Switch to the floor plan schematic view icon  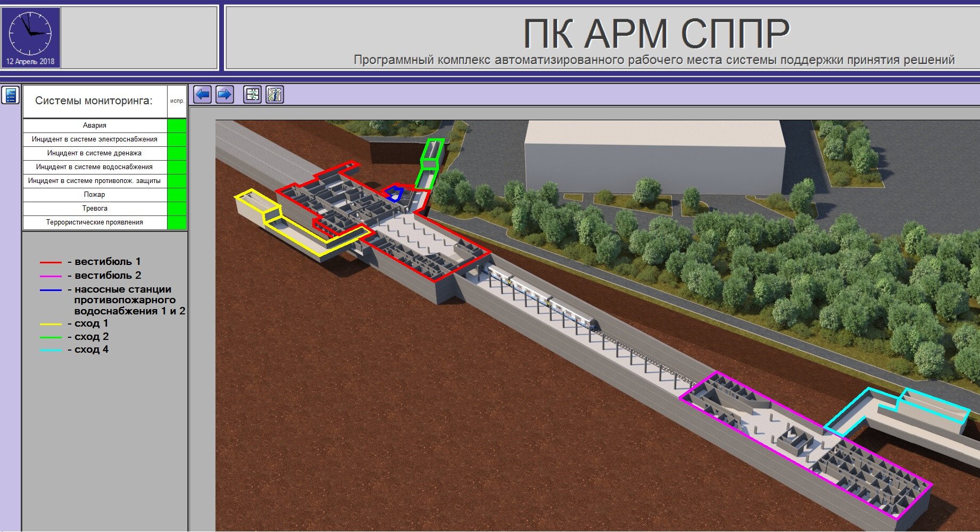(253, 95)
